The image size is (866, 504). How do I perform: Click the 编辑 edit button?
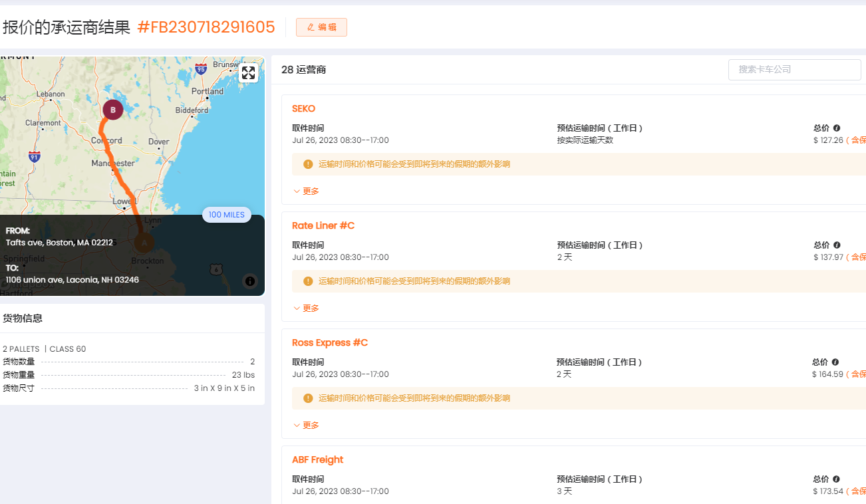321,27
